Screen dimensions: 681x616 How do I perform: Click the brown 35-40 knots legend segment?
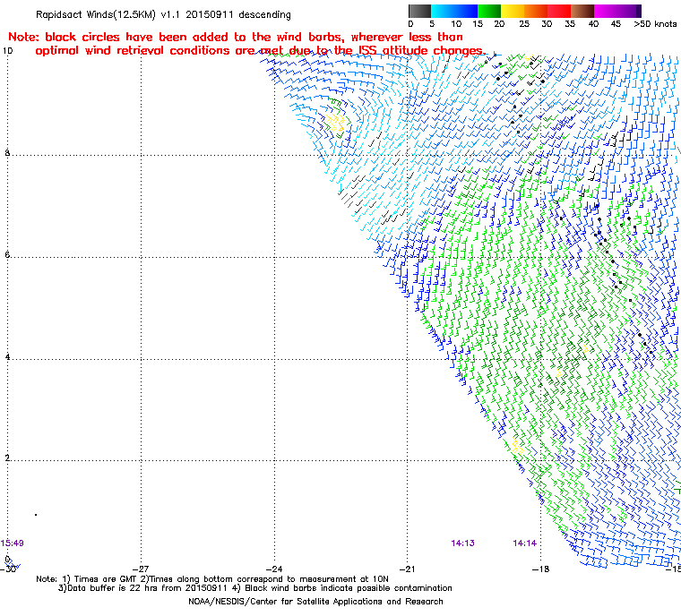tap(582, 11)
